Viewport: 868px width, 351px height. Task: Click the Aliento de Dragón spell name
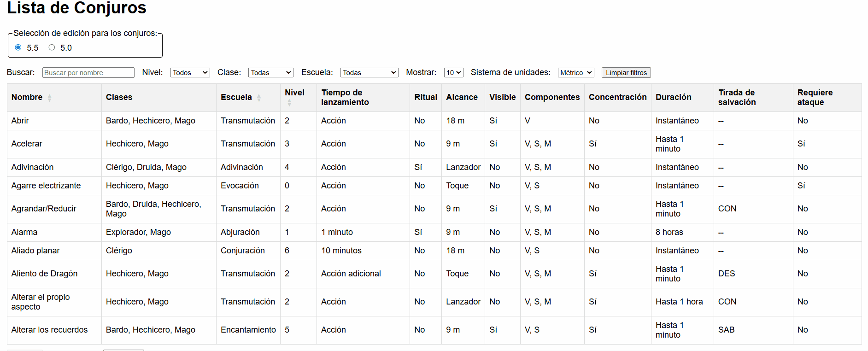(x=44, y=274)
